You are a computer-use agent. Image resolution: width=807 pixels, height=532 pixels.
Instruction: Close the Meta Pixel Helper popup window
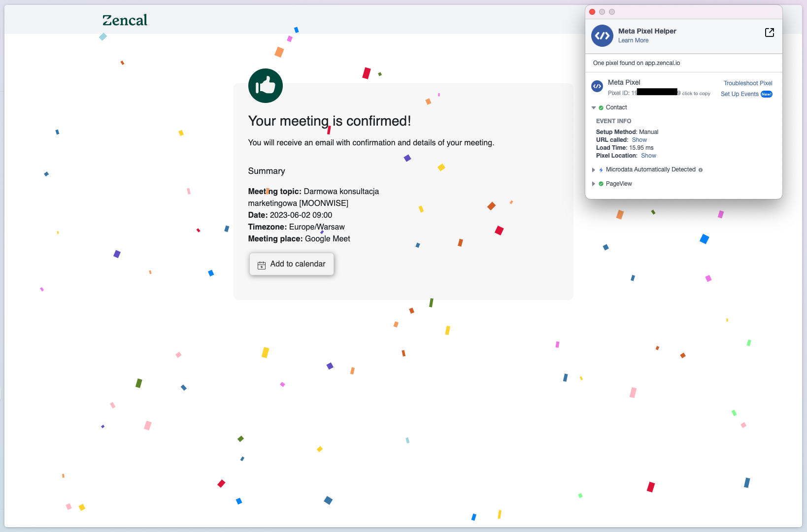(592, 12)
